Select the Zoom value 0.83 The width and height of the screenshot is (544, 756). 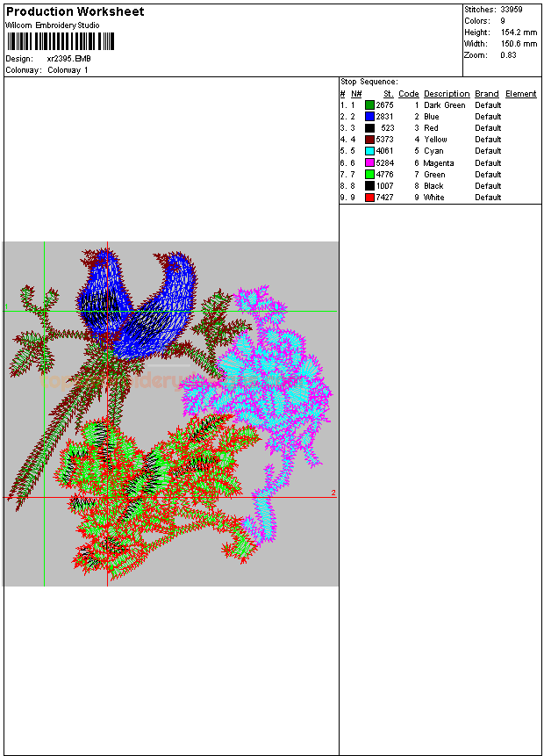pos(508,55)
